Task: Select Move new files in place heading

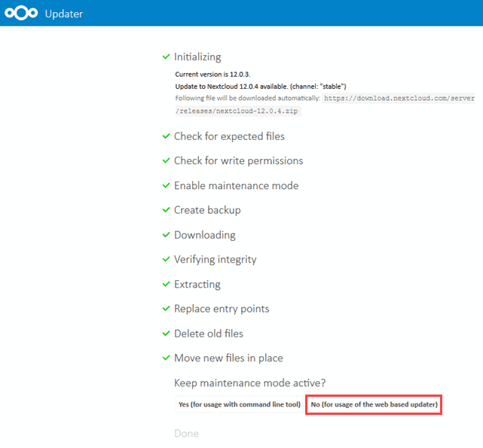Action: [x=228, y=358]
